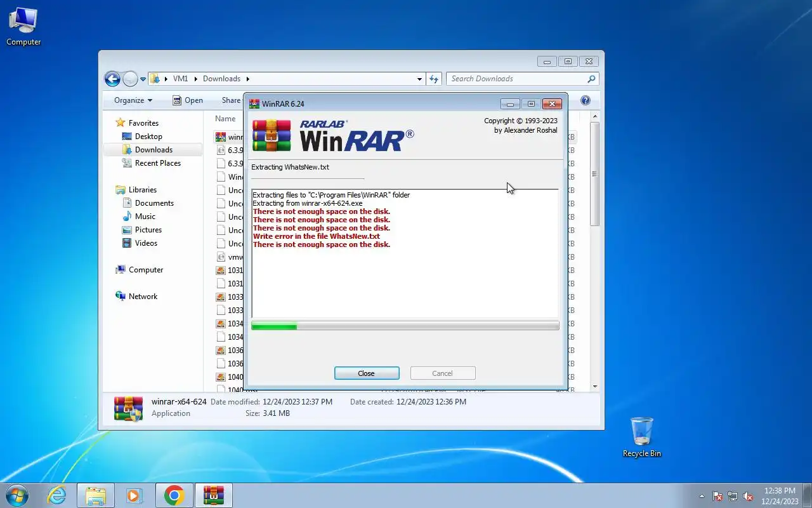Viewport: 812px width, 508px height.
Task: Click Share in Explorer toolbar
Action: 231,100
